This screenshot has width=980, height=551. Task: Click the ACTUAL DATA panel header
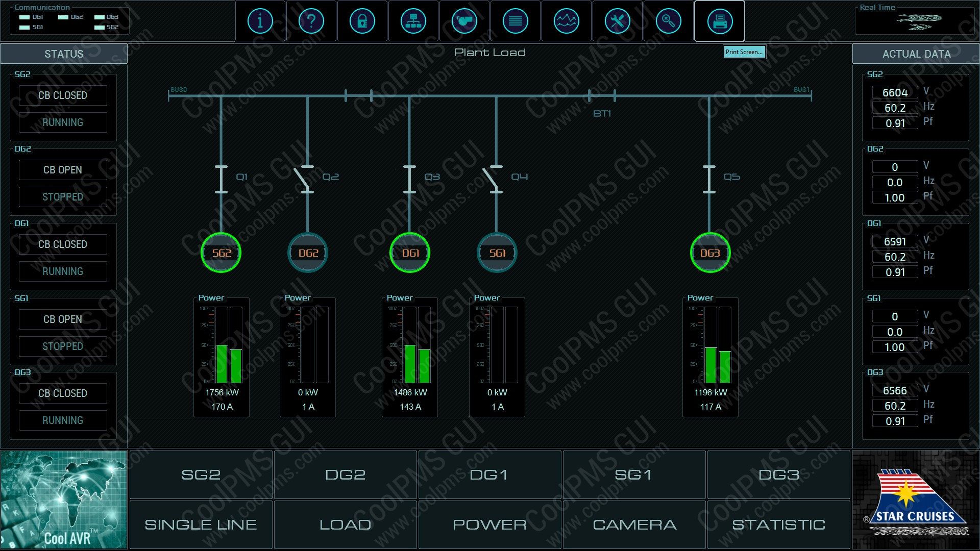pos(916,54)
